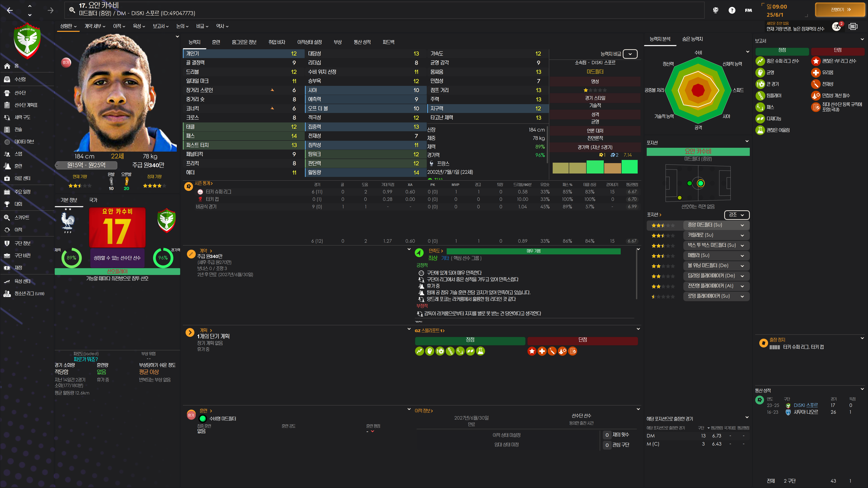Click the back navigation arrow
Screen dimensions: 868x488
tap(10, 10)
